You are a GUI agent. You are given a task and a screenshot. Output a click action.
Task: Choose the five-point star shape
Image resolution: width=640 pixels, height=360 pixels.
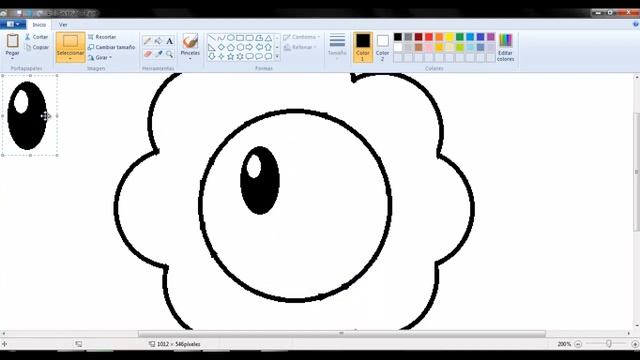pyautogui.click(x=231, y=57)
